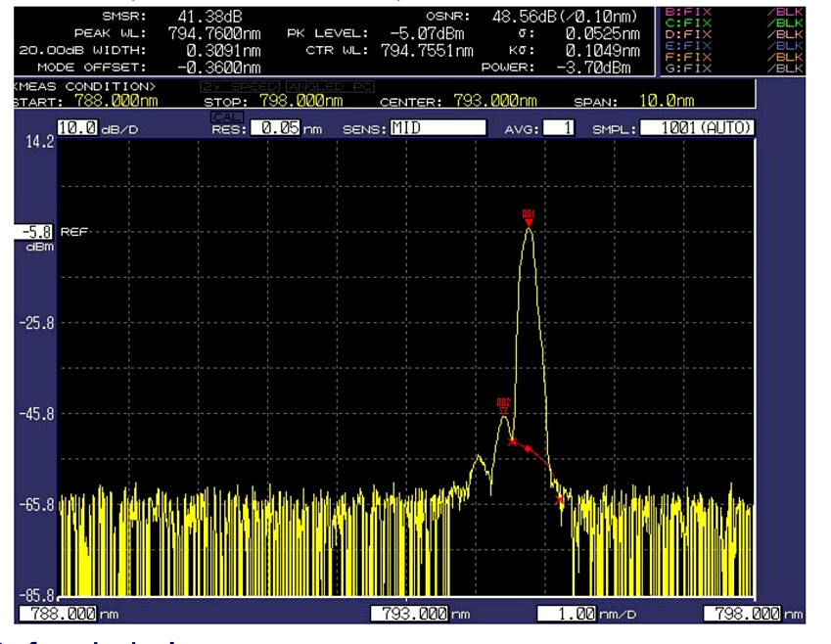Viewport: 831px width, 644px height.
Task: Open the SENS MID setting field
Action: [437, 128]
